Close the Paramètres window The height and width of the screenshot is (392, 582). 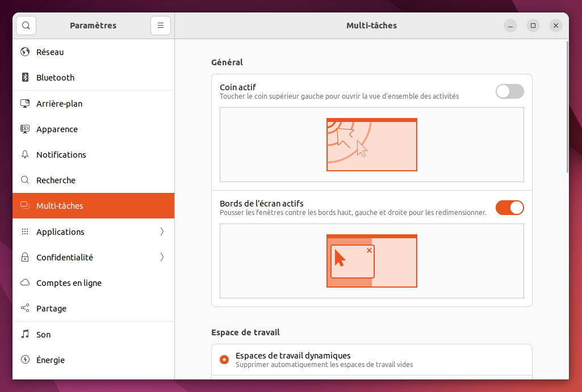(x=556, y=26)
